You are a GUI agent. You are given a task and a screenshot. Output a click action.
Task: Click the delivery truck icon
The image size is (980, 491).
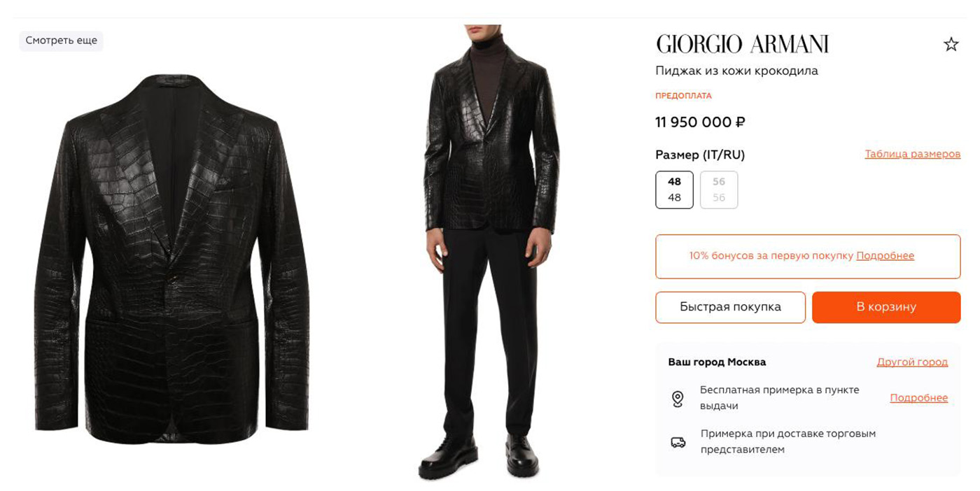point(678,442)
